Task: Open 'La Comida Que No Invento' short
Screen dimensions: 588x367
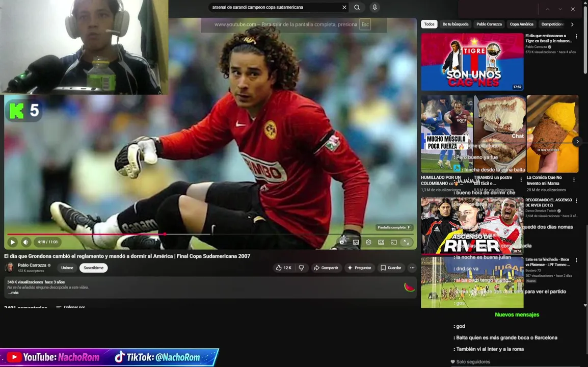Action: [552, 134]
